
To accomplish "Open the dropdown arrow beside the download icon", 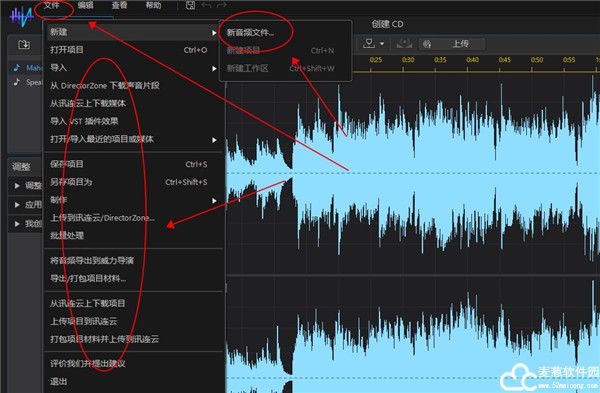I will point(382,44).
